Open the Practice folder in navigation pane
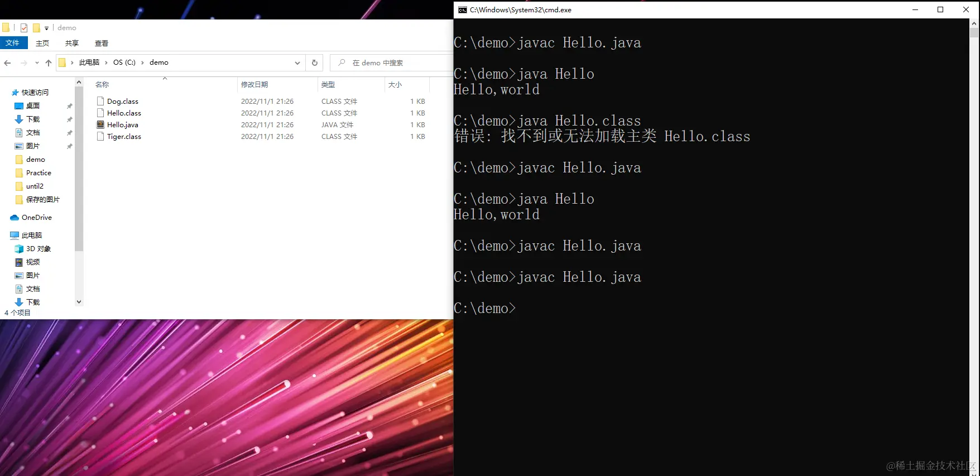980x476 pixels. 39,172
